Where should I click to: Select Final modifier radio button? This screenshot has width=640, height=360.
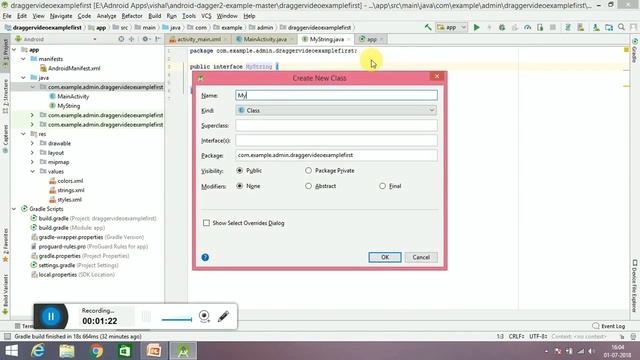tap(382, 186)
